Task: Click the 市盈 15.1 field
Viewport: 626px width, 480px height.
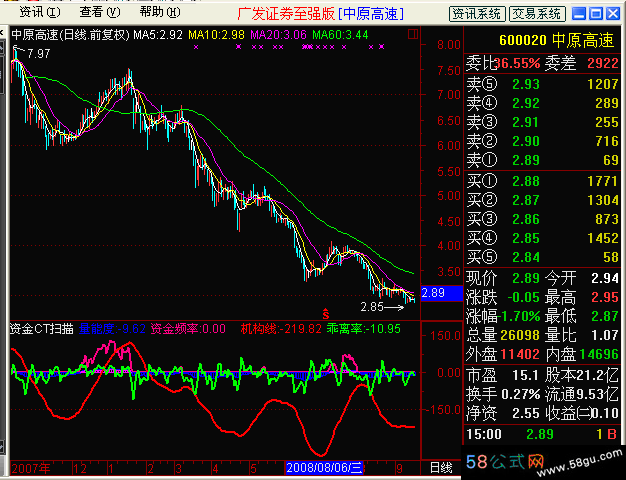Action: click(503, 375)
